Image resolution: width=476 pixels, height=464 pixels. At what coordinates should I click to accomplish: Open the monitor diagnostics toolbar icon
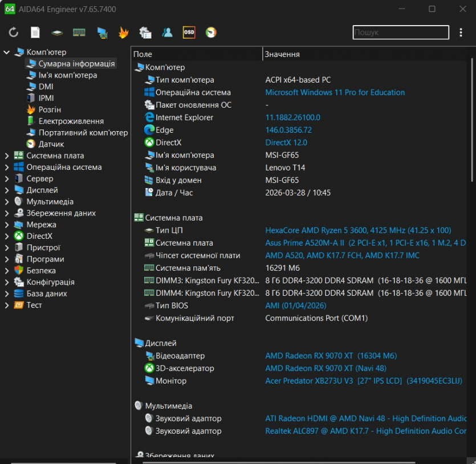tap(102, 32)
